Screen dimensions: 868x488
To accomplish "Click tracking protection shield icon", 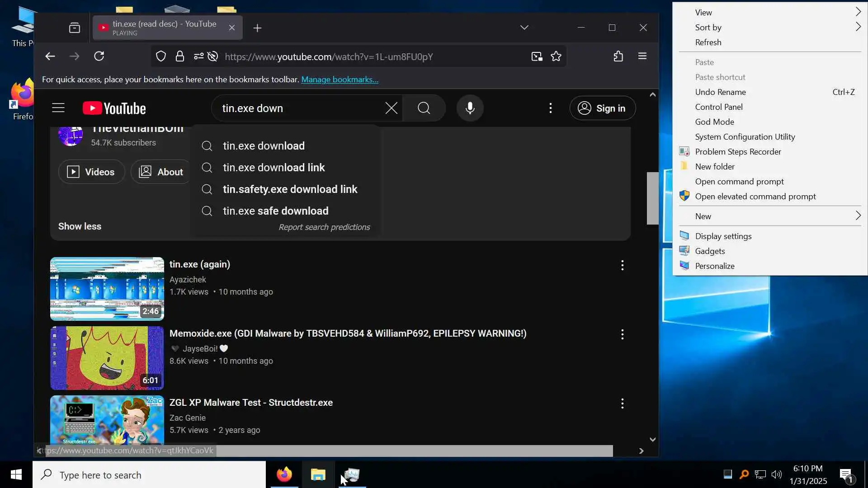I will coord(161,56).
